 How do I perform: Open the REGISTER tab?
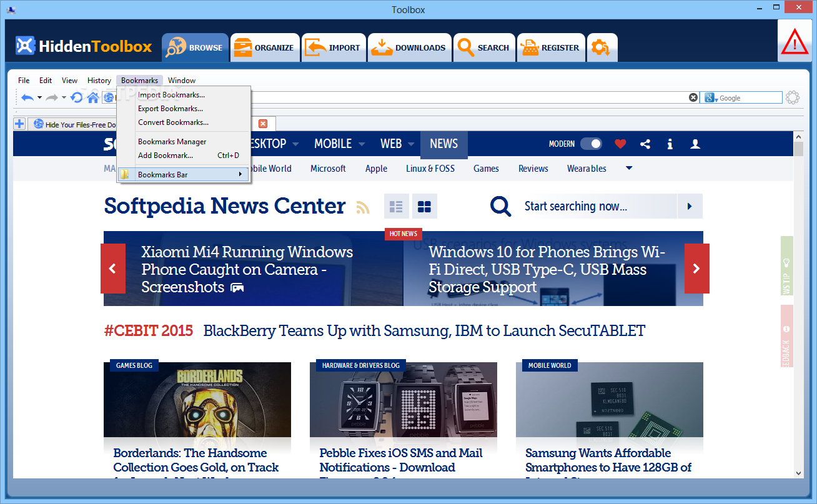[552, 47]
